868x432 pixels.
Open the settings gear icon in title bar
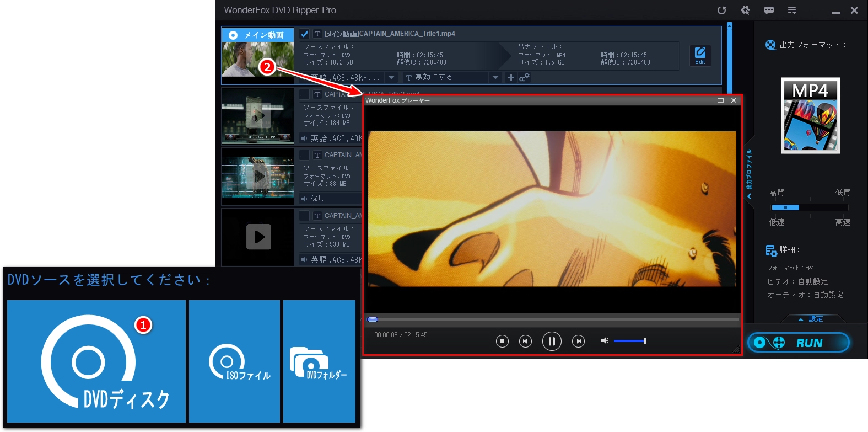[x=745, y=10]
